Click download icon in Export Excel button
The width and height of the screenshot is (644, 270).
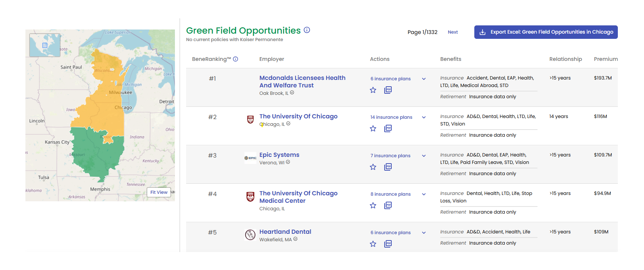[x=483, y=32]
